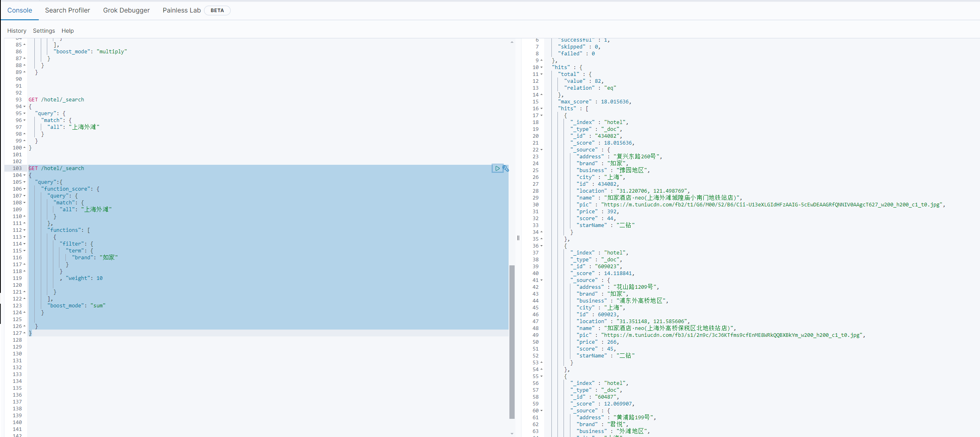Collapse the hits array at response line 16
Screen dimensions: 980x437
click(542, 109)
